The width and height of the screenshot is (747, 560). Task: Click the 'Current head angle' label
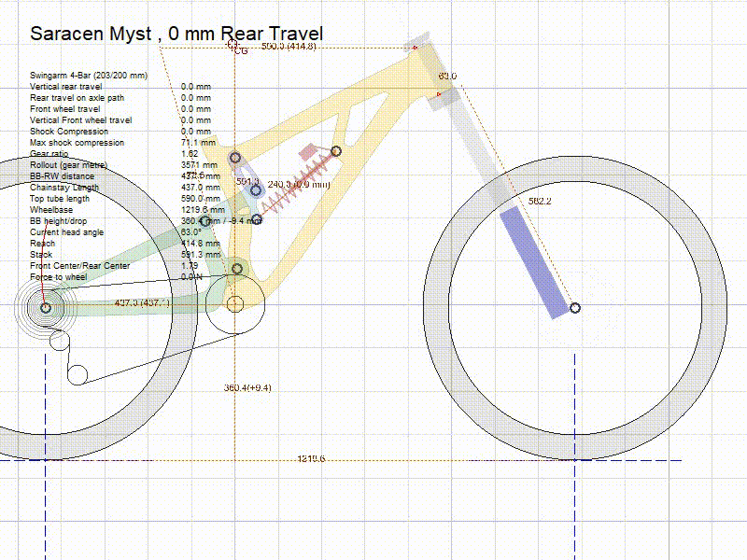(x=66, y=232)
